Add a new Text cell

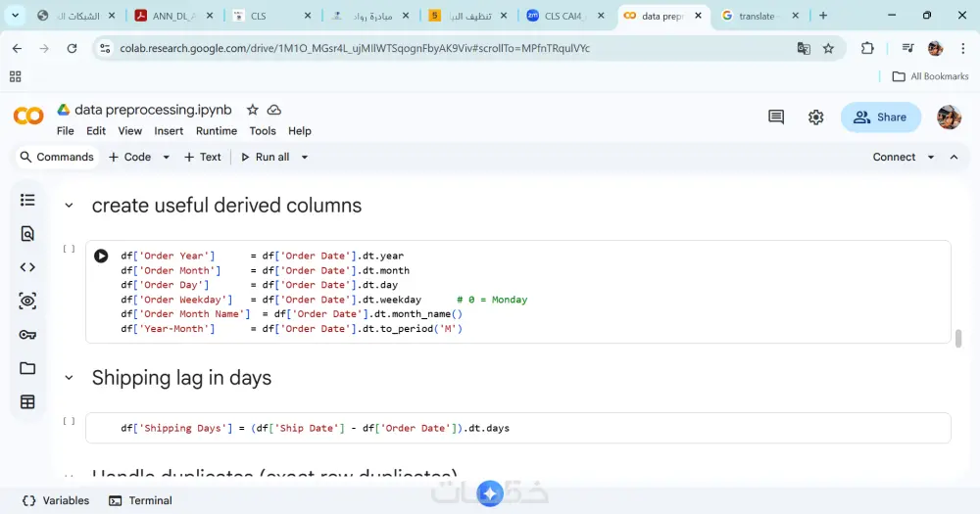tap(203, 158)
